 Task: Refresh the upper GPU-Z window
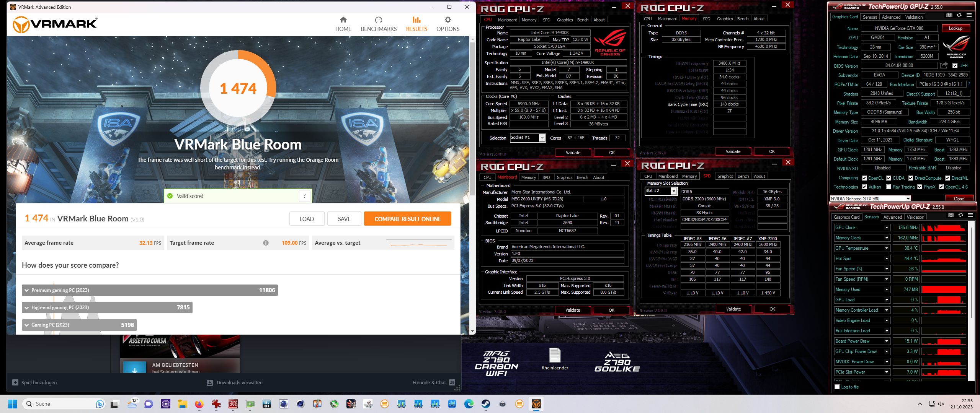(x=959, y=15)
